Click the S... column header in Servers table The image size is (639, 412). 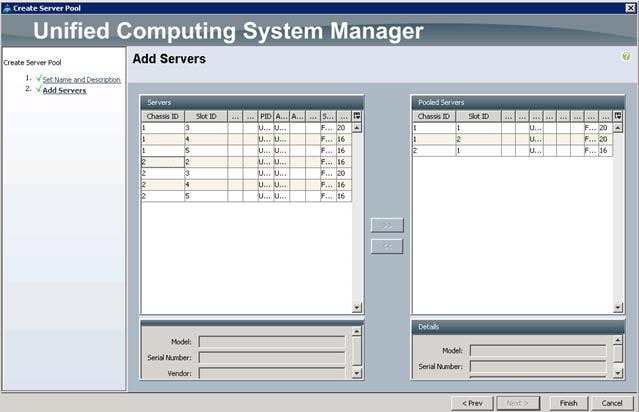point(328,116)
